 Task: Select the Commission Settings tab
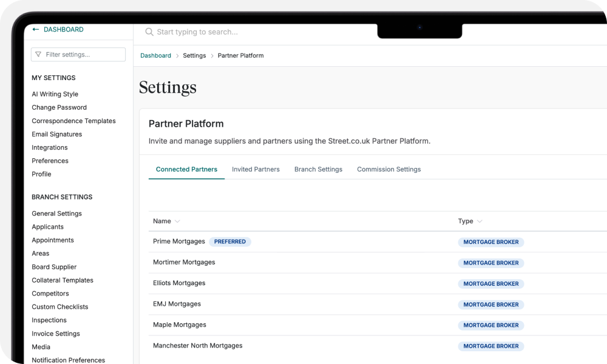388,169
